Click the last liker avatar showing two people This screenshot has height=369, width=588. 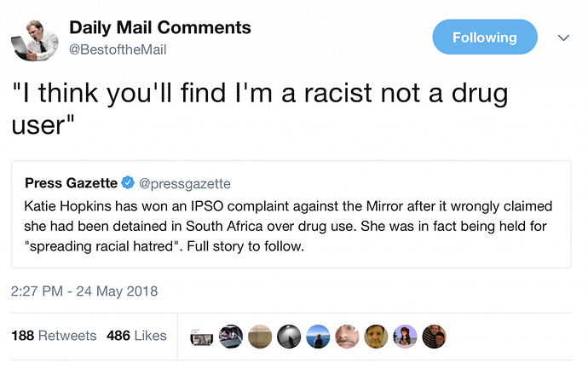[x=434, y=337]
